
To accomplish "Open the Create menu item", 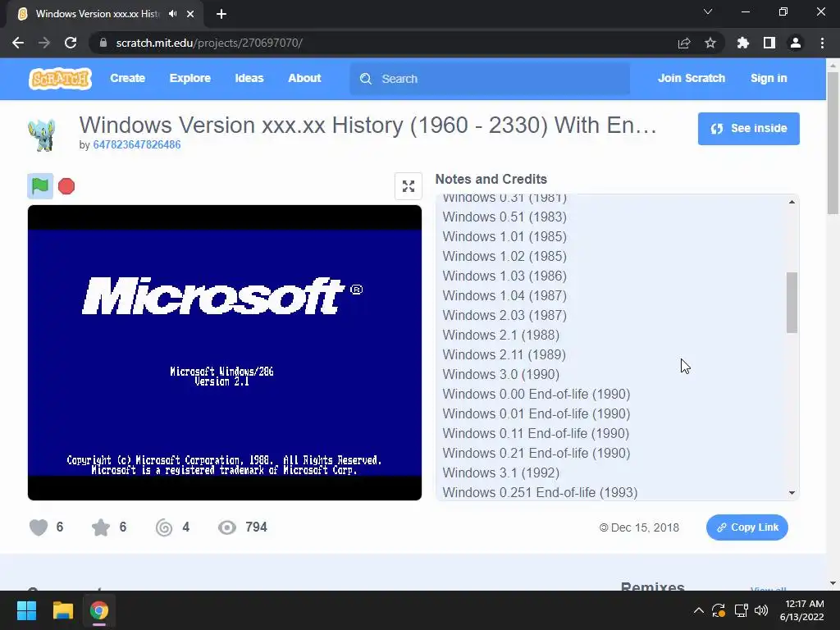I will pos(127,78).
